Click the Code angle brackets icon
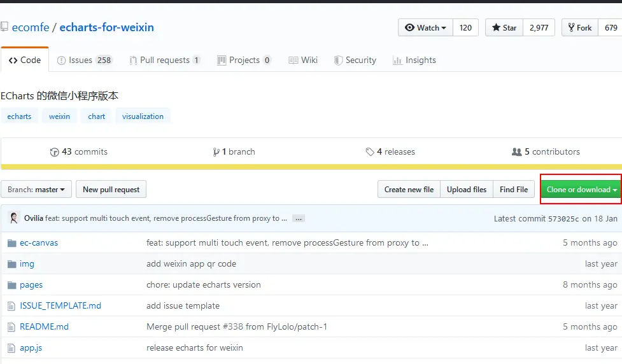 (x=13, y=60)
